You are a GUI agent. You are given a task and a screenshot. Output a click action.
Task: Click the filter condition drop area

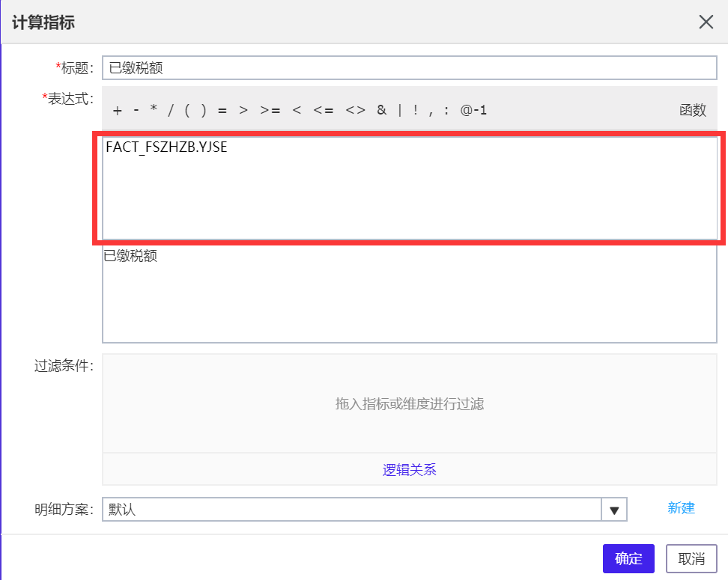point(410,403)
